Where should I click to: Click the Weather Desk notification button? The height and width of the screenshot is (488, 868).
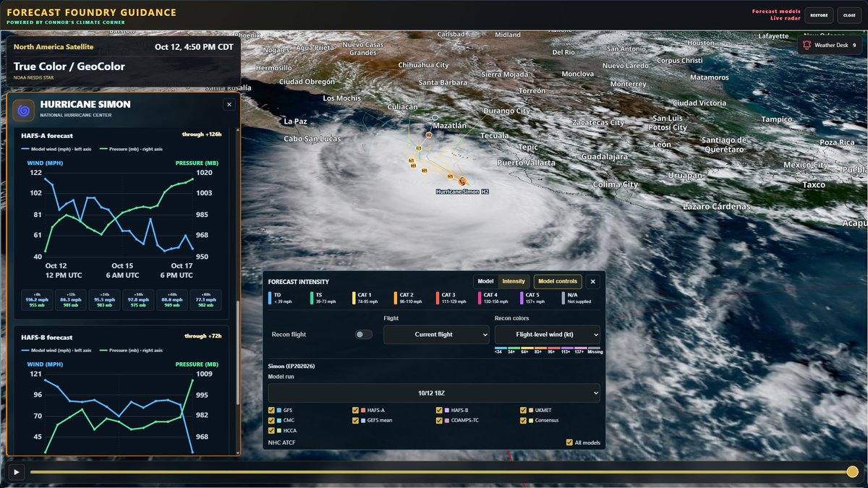(830, 45)
